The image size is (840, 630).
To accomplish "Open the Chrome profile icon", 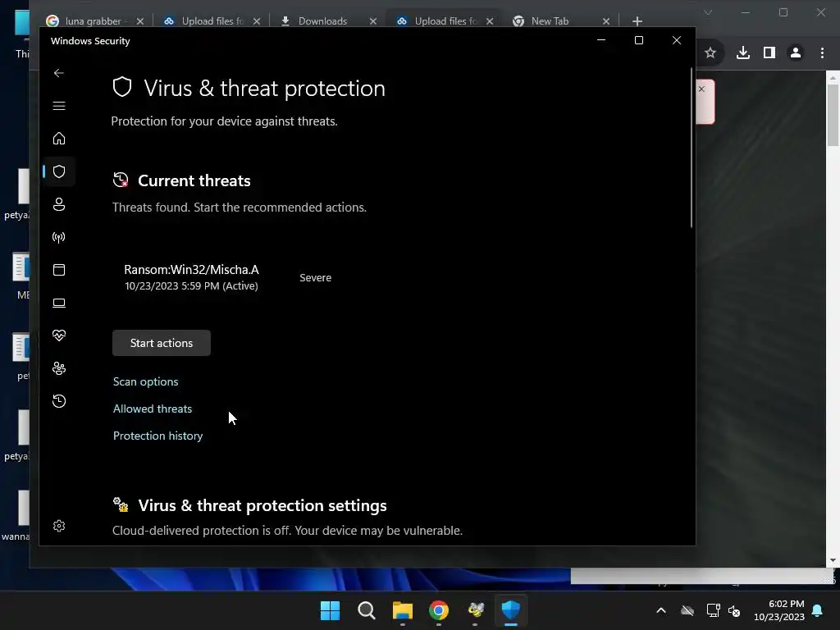I will [x=796, y=52].
